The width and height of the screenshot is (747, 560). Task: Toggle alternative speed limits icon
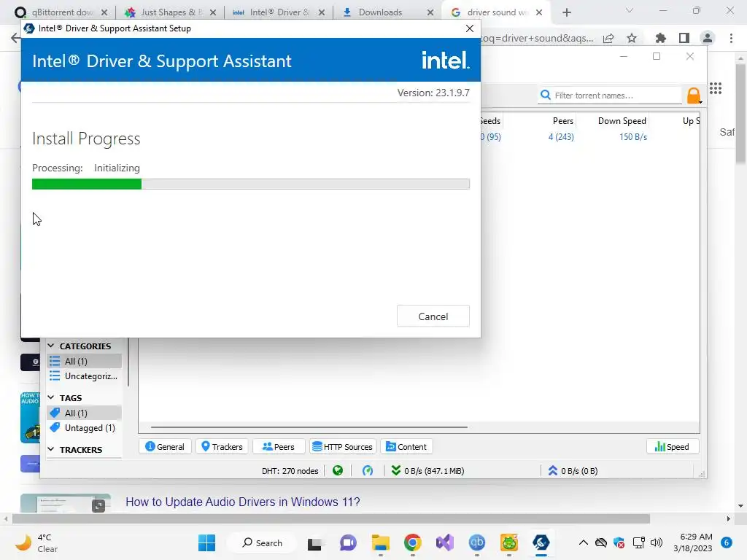click(368, 470)
